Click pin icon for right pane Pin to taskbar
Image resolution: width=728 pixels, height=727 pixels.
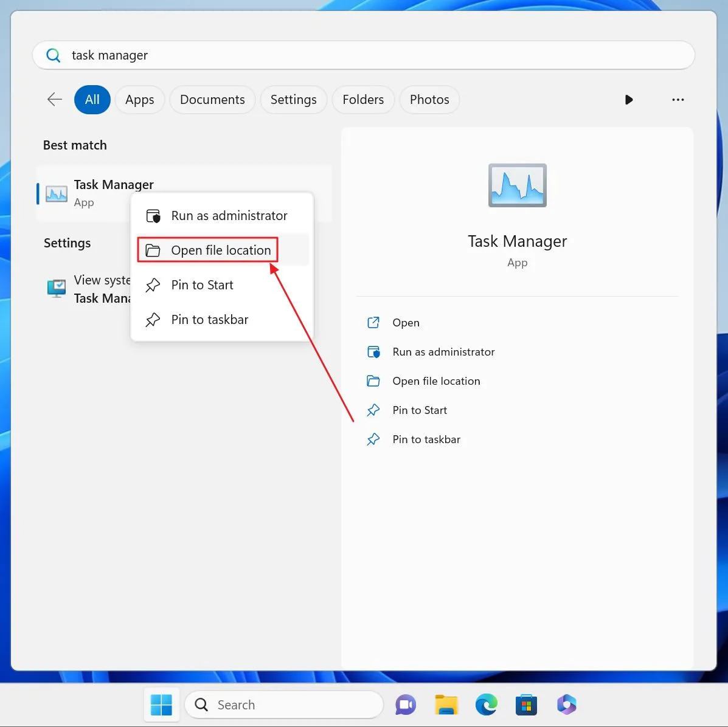[x=373, y=439]
